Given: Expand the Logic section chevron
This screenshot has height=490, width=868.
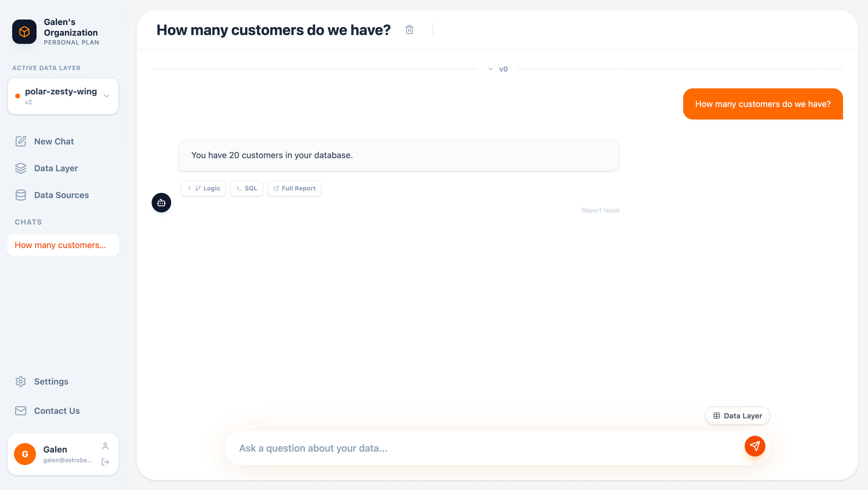Looking at the screenshot, I should [x=190, y=188].
